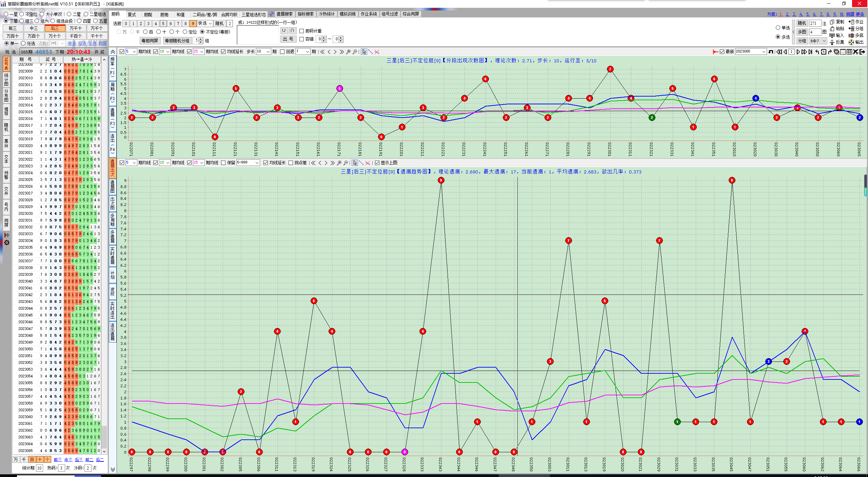Open the 遗漏图 vertical side tab
The image size is (868, 477).
pos(113,186)
